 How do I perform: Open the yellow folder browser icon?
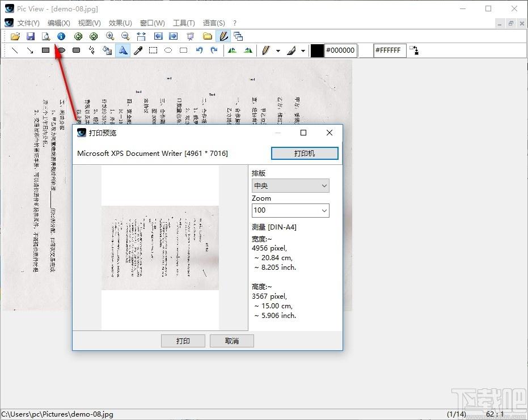click(208, 36)
